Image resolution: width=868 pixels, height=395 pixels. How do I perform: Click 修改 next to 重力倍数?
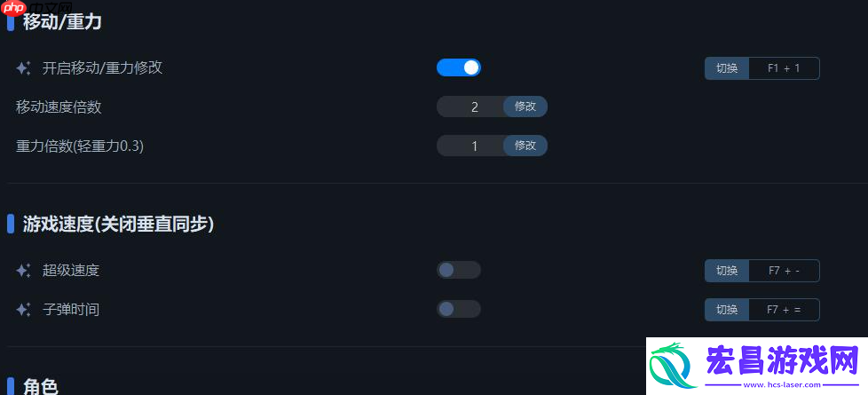point(525,146)
